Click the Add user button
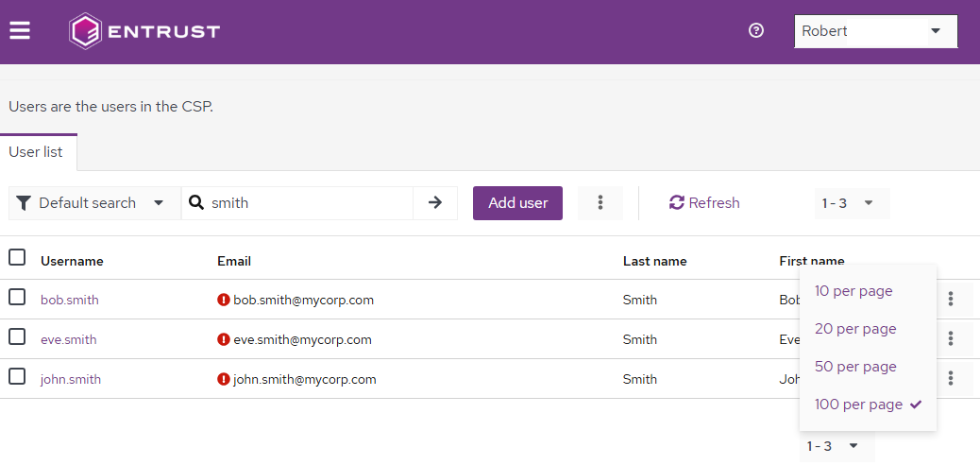980x465 pixels. point(517,203)
